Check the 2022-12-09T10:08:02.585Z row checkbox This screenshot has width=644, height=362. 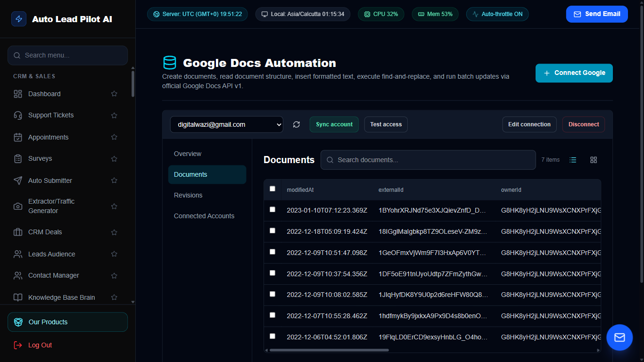pos(272,294)
